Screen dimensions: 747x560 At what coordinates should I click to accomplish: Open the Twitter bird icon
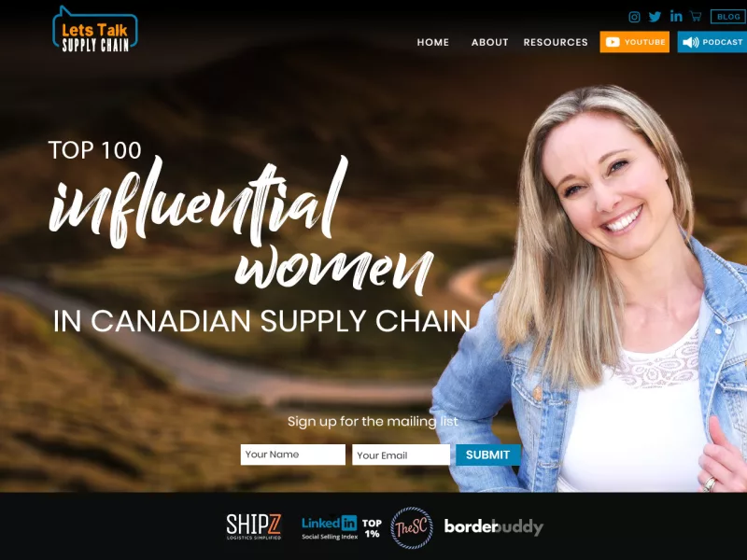pos(655,17)
